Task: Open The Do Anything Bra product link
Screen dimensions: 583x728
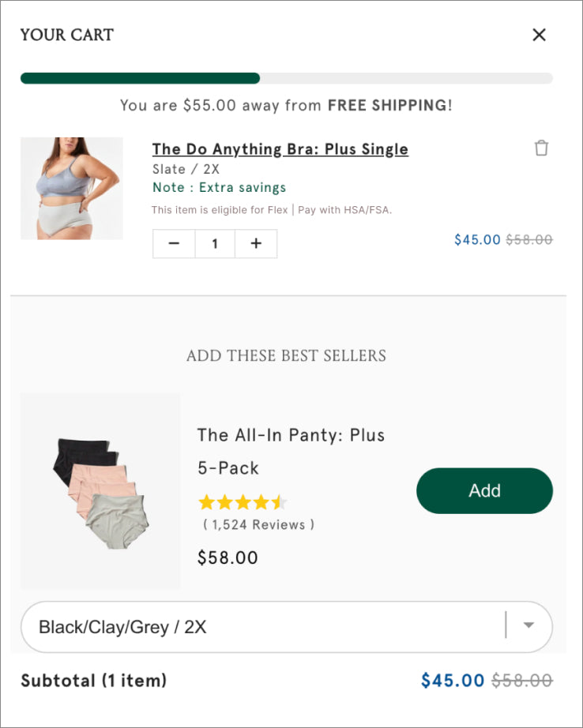Action: point(280,149)
